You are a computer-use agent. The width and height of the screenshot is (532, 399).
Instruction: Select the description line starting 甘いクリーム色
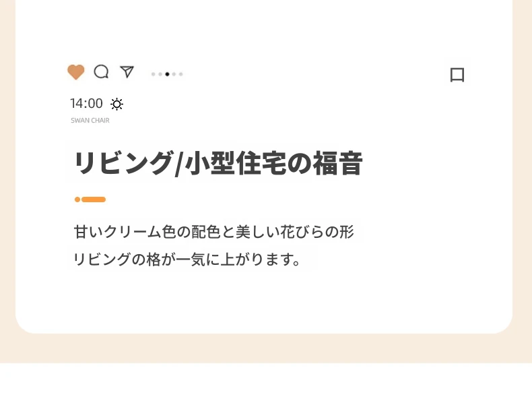[x=213, y=233]
